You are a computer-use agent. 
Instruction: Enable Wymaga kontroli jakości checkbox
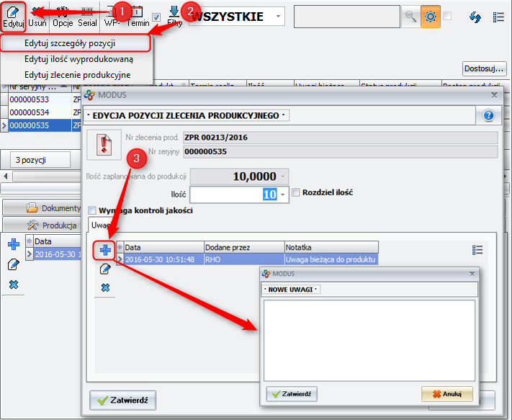92,210
